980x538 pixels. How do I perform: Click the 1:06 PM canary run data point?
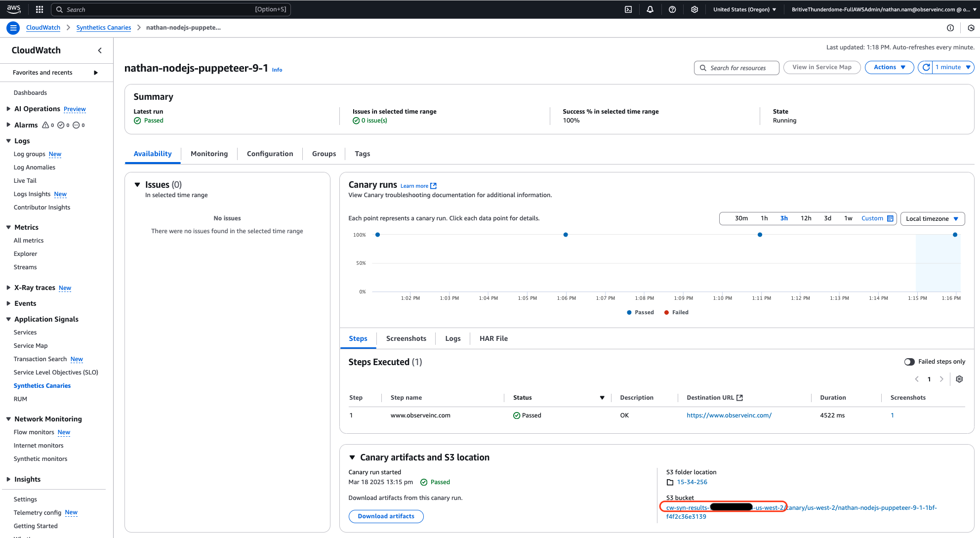(566, 235)
